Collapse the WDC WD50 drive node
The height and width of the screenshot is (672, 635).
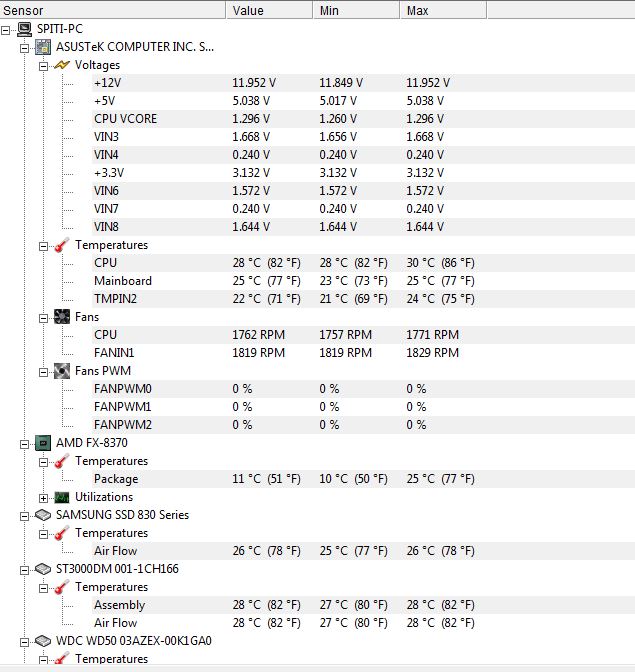click(24, 642)
